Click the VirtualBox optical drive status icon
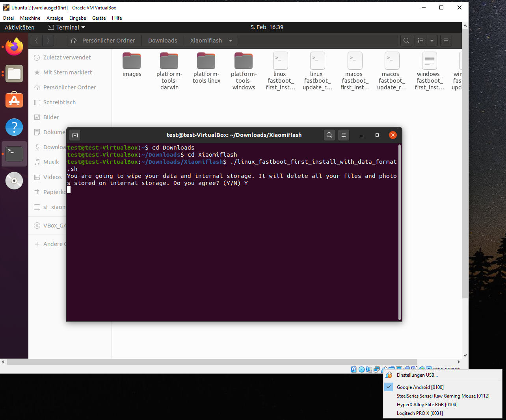 361,369
